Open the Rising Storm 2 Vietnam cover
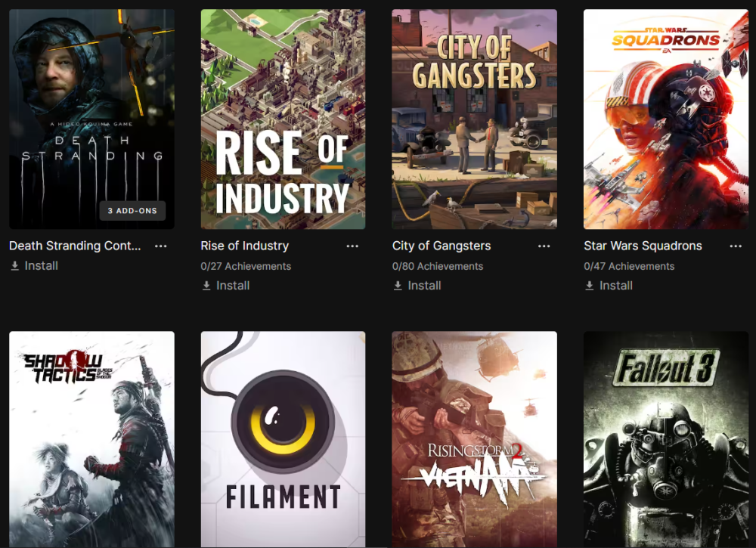 tap(475, 439)
